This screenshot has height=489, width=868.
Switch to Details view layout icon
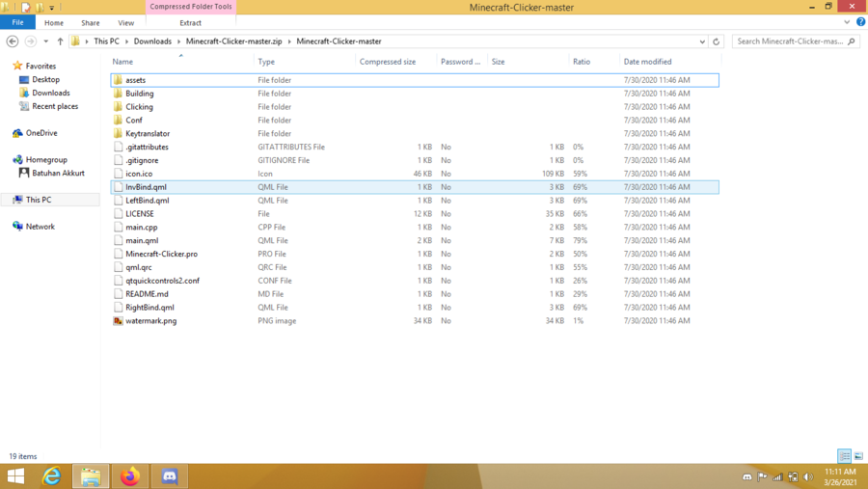(844, 456)
